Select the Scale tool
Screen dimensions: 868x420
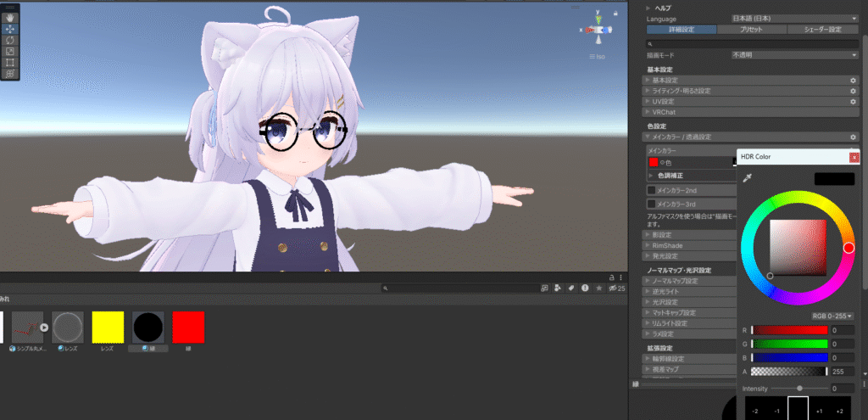(x=10, y=51)
